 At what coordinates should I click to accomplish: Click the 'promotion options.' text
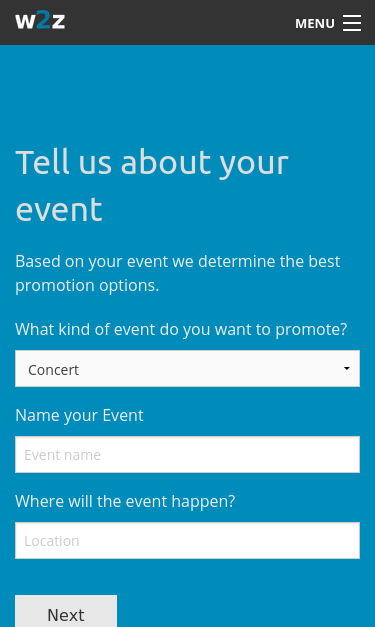(x=87, y=286)
